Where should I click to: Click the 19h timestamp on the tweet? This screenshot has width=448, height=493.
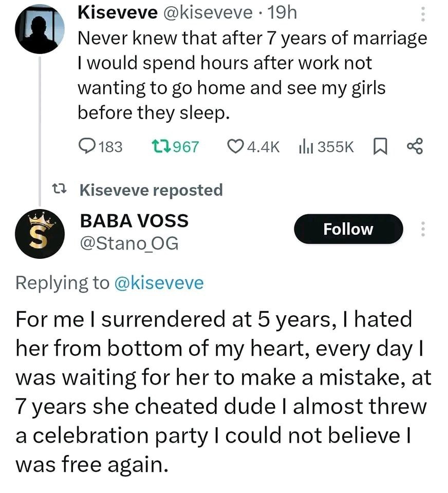(283, 13)
